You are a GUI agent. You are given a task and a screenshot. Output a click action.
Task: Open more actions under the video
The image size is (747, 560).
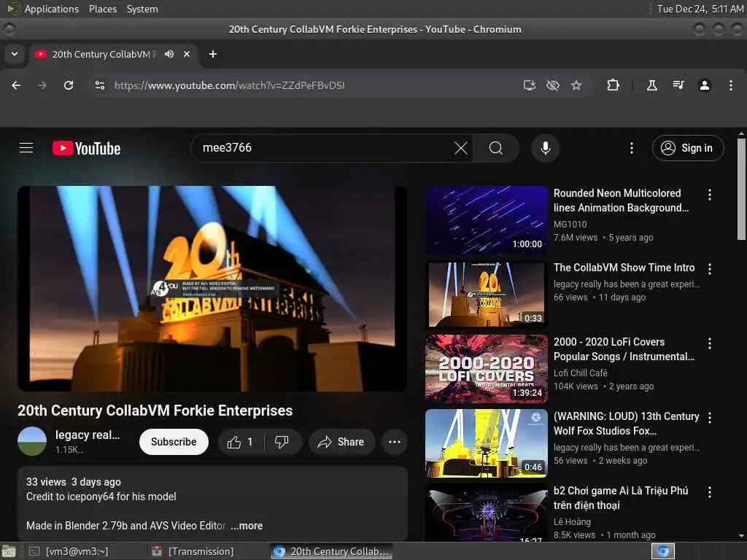point(395,442)
